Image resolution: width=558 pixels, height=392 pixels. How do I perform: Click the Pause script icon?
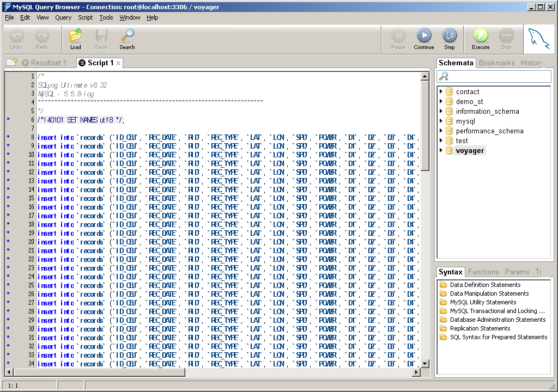(398, 35)
